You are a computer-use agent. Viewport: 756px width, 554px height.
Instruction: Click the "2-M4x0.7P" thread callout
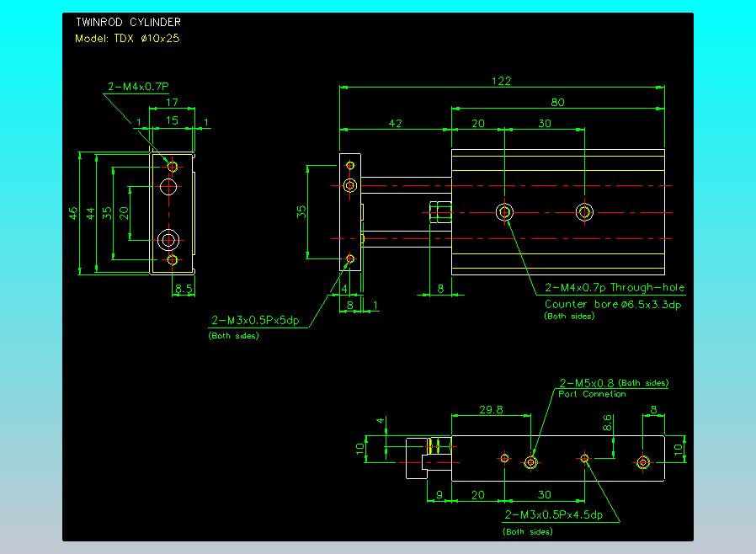click(138, 87)
